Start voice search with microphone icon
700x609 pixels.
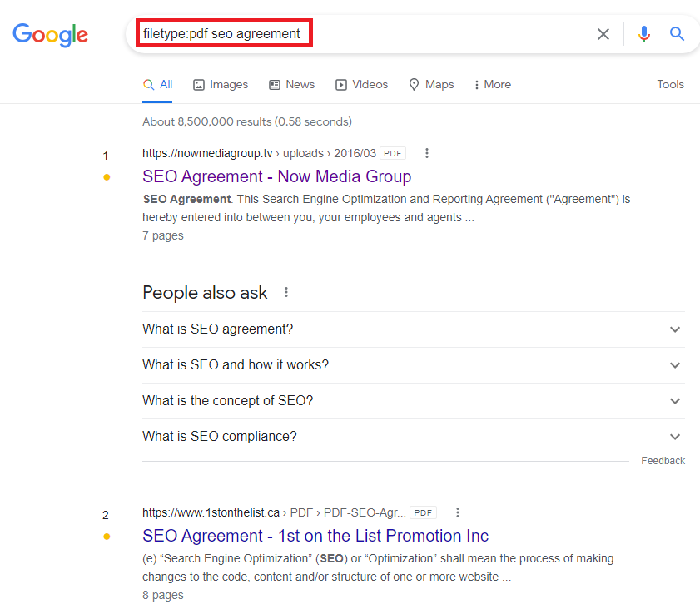click(643, 34)
